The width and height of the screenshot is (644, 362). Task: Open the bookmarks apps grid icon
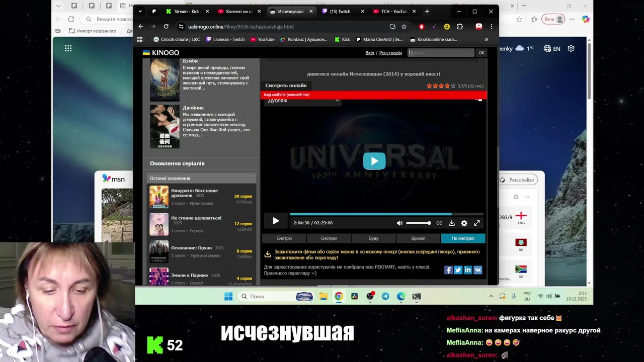[140, 39]
